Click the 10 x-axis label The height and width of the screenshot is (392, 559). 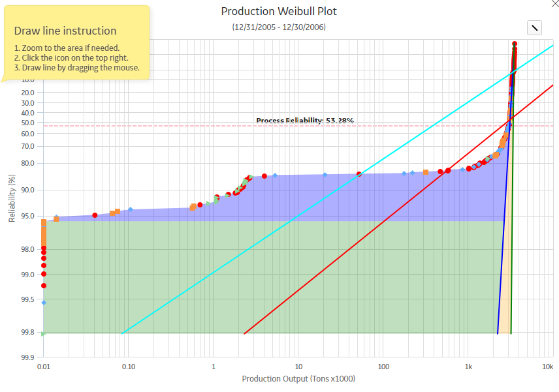(298, 367)
